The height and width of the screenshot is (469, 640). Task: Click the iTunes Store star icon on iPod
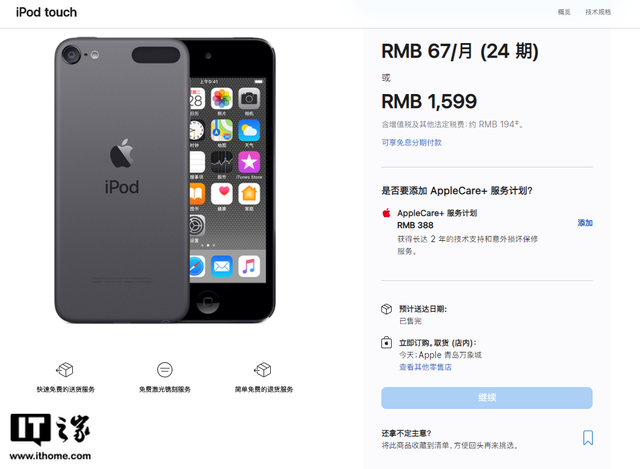pos(249,162)
